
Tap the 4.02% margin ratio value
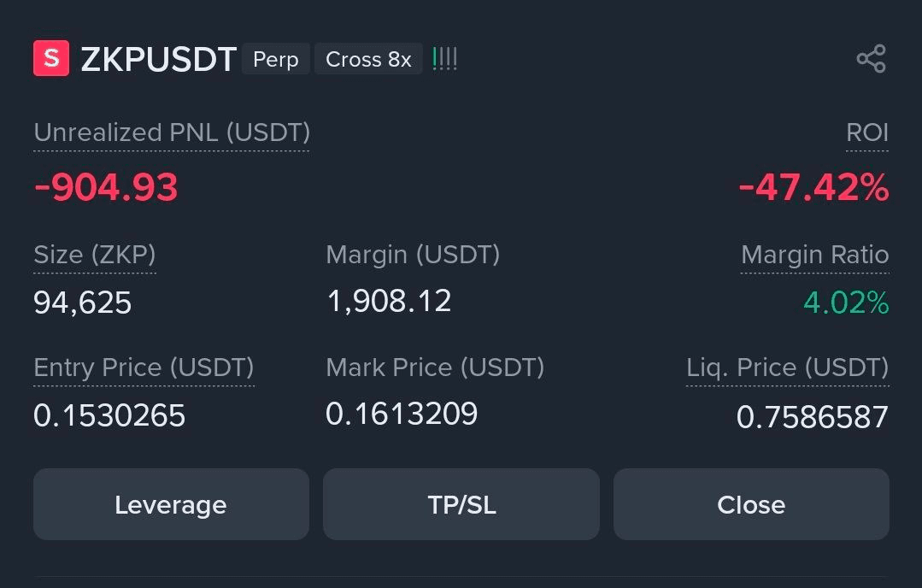point(846,303)
